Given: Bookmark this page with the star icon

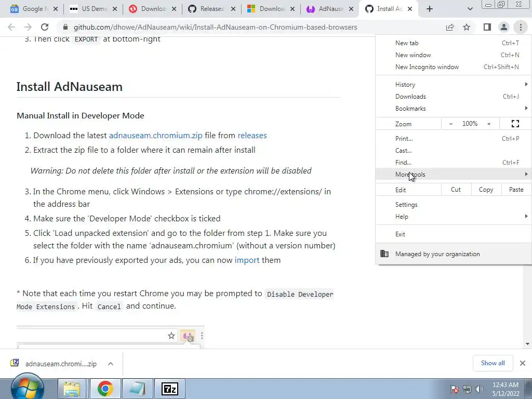Looking at the screenshot, I should pos(467,27).
